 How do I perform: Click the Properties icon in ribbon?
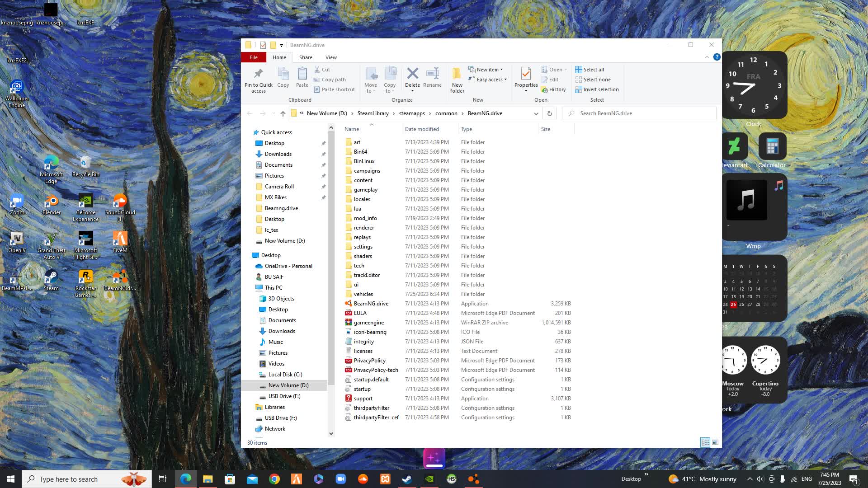coord(526,74)
